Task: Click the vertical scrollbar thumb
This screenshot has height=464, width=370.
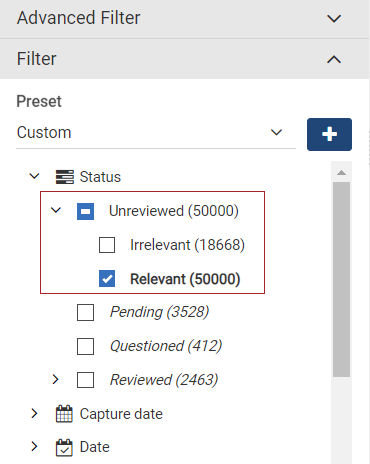Action: 341,279
